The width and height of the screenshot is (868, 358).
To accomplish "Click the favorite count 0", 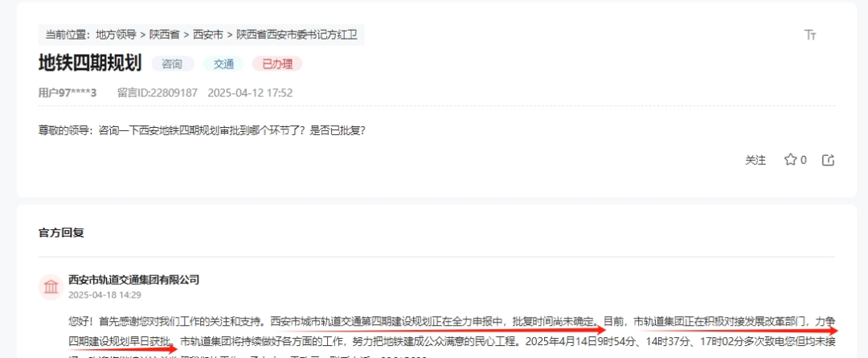I will (x=803, y=160).
